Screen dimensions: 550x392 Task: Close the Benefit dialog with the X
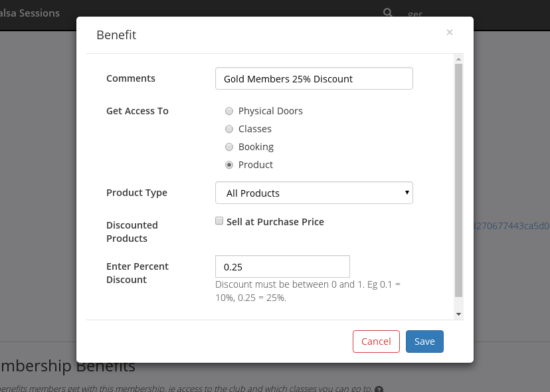(450, 32)
